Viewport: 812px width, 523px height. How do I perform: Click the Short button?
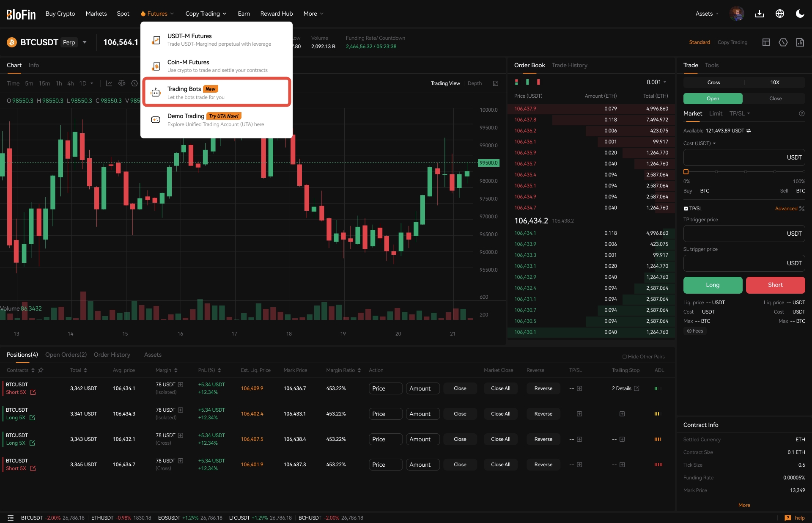click(x=775, y=285)
